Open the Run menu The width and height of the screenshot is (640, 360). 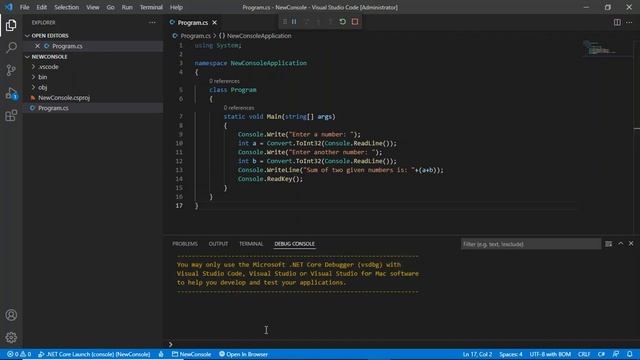[x=127, y=7]
